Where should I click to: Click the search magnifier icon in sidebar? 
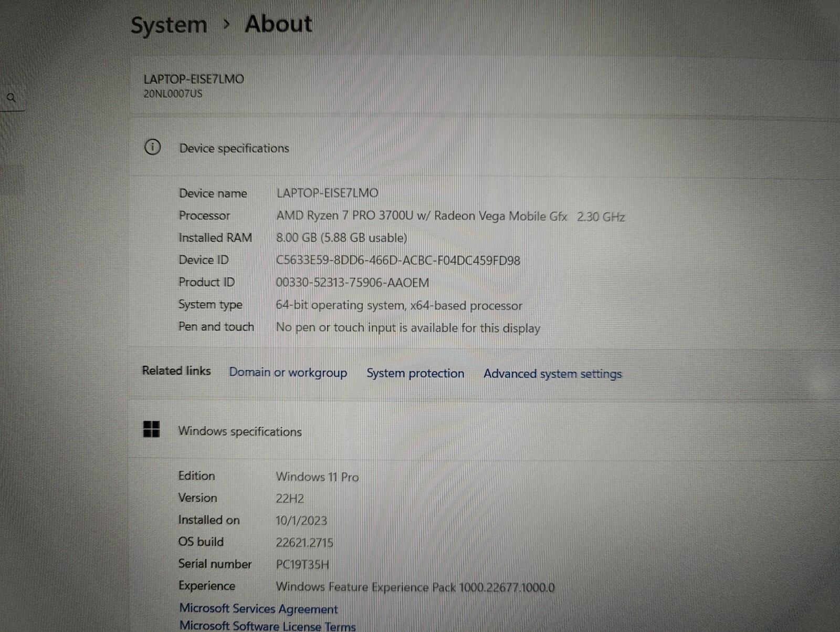click(11, 98)
